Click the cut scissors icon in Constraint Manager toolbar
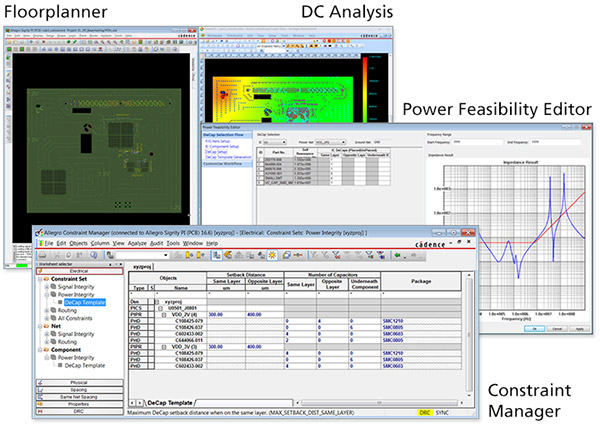The height and width of the screenshot is (429, 600). pyautogui.click(x=57, y=255)
